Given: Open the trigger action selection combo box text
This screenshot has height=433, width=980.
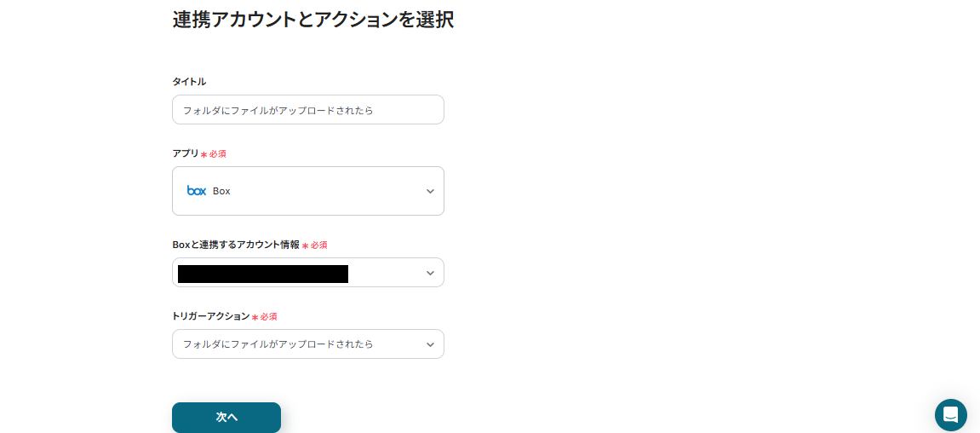Looking at the screenshot, I should [278, 344].
